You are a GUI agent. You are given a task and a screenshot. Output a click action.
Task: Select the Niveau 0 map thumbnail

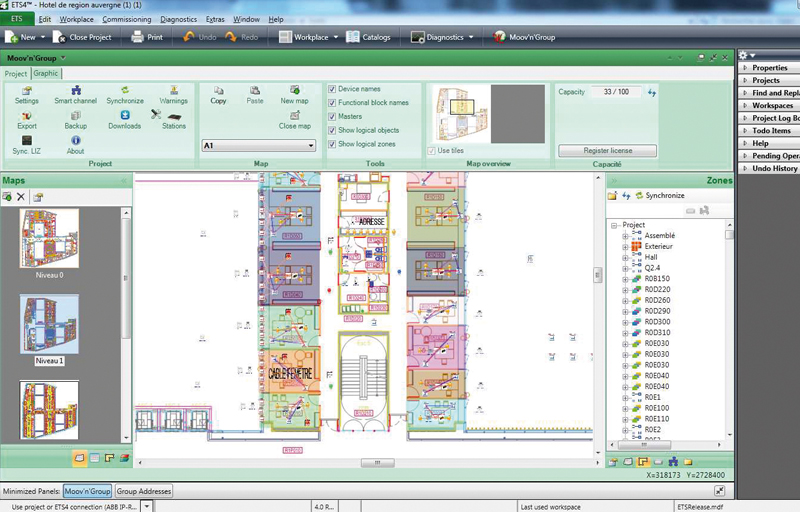click(x=49, y=238)
